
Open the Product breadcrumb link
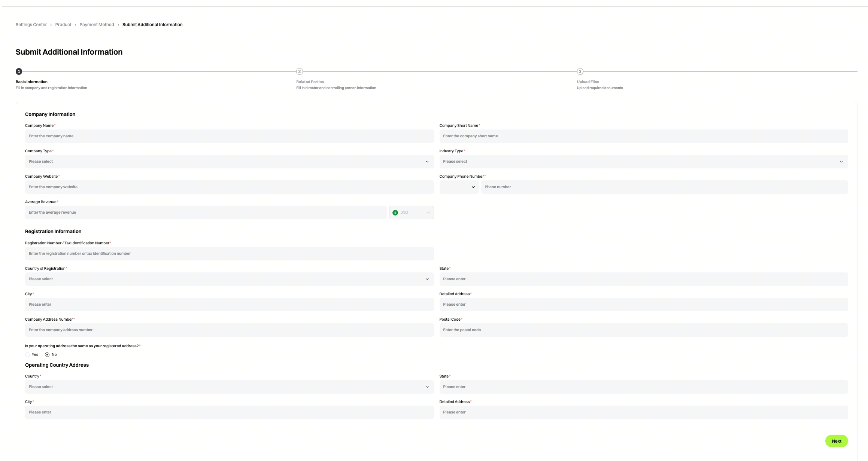coord(63,25)
